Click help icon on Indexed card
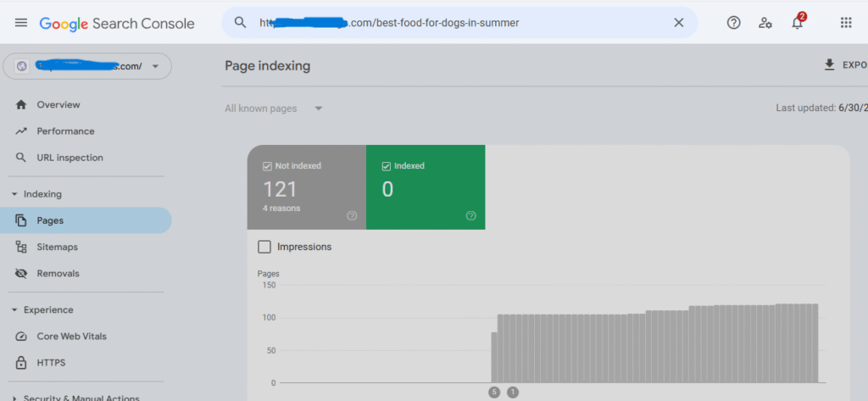 coord(471,216)
